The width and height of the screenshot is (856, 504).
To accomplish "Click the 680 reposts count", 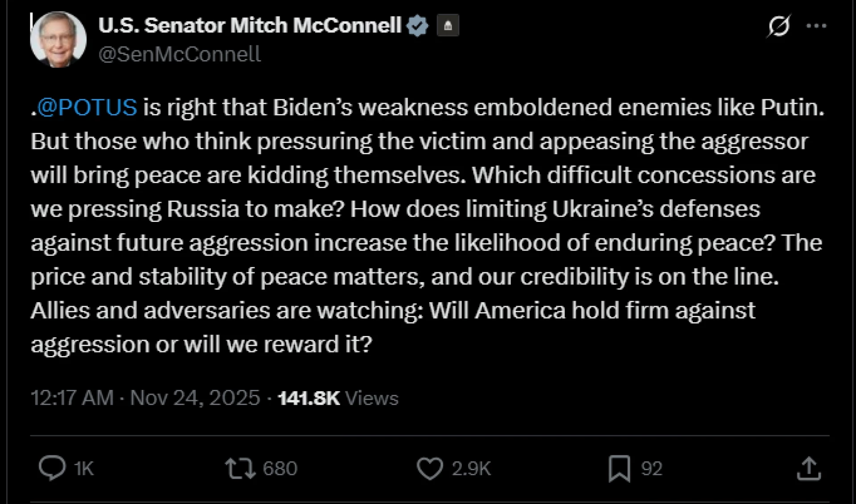I will [x=280, y=468].
